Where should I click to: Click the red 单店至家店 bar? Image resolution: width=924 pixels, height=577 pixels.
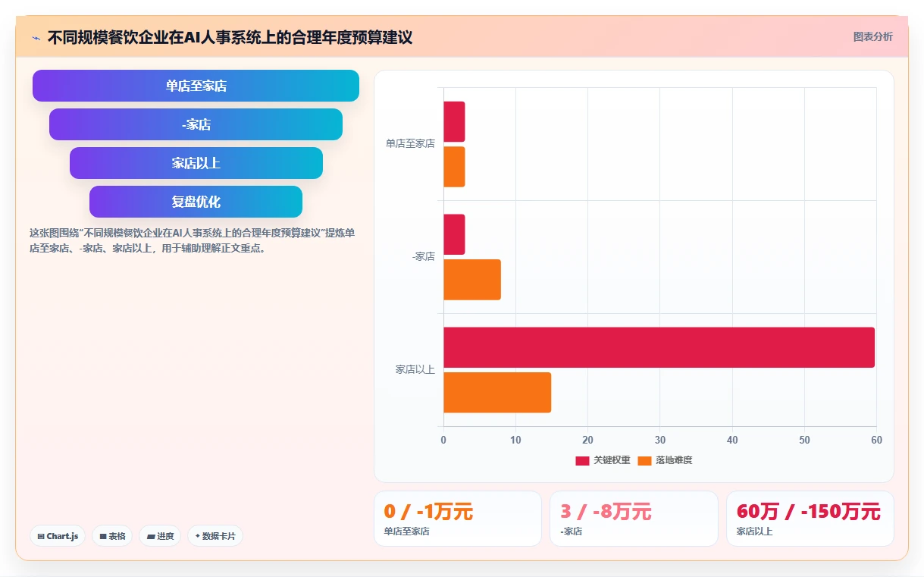454,121
